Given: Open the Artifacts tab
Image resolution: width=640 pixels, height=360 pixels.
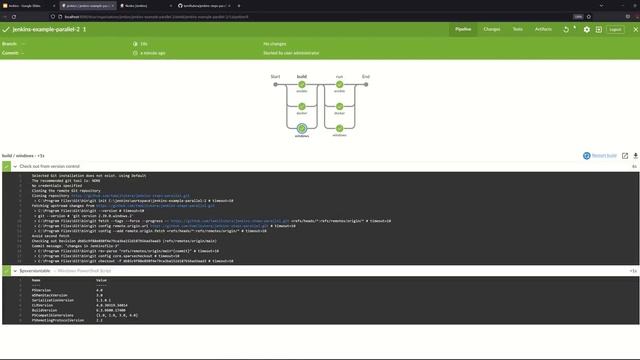Looking at the screenshot, I should 543,29.
